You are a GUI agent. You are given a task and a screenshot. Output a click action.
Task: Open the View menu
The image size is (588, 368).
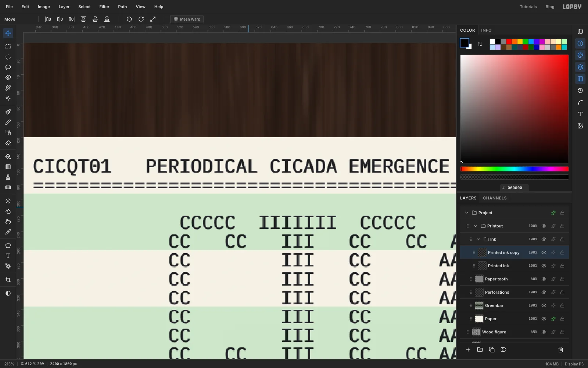pos(140,7)
